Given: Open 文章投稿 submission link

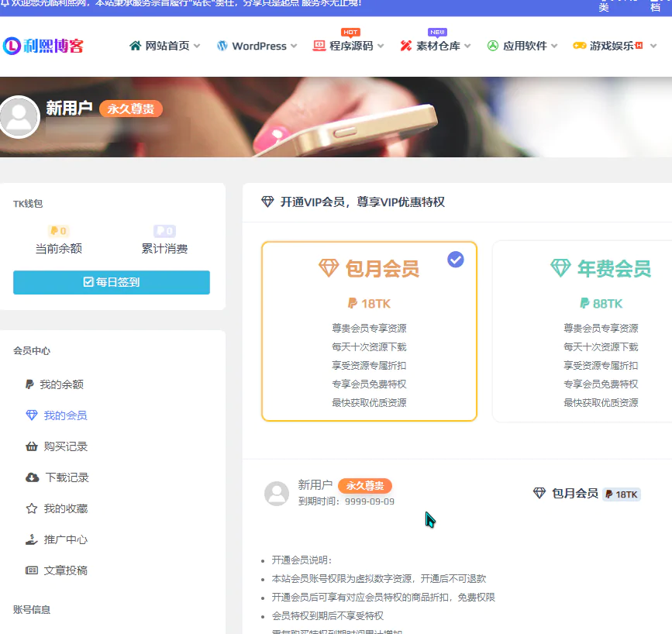Looking at the screenshot, I should 65,570.
